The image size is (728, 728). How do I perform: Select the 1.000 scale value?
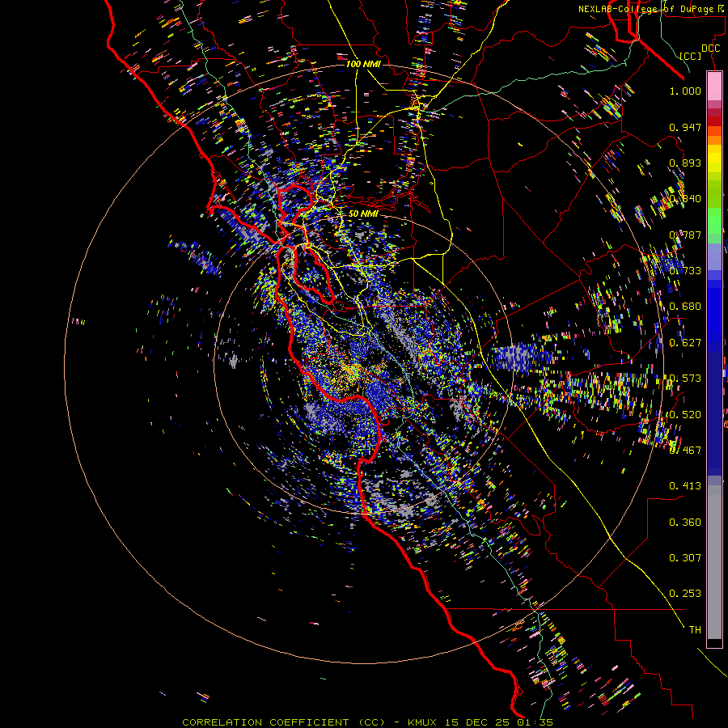tap(685, 91)
